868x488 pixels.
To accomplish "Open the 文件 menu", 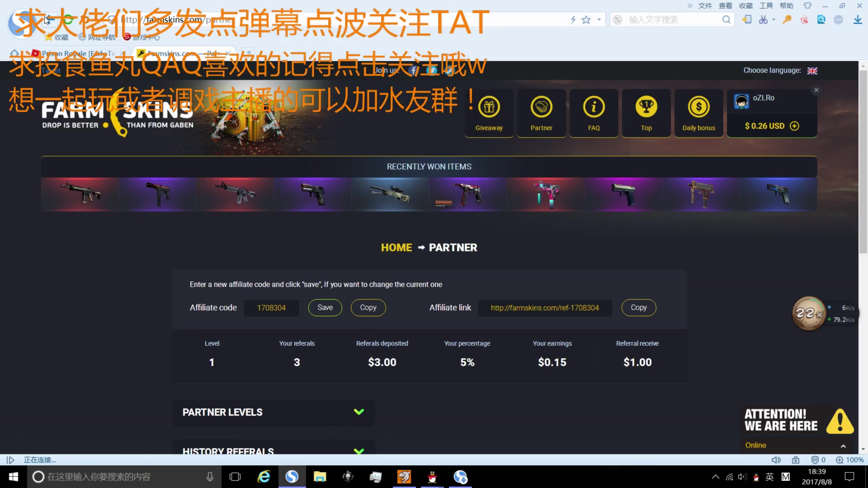I will [705, 5].
